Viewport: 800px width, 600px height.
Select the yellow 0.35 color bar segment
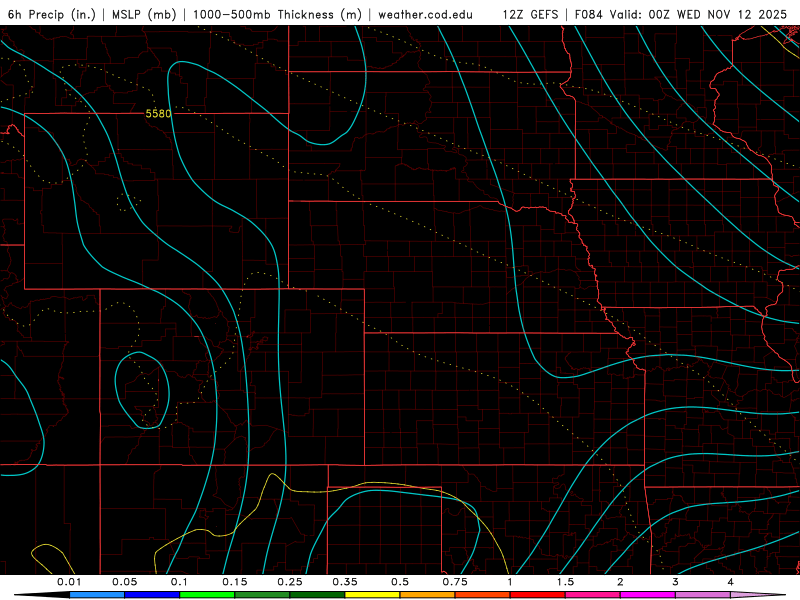372,595
